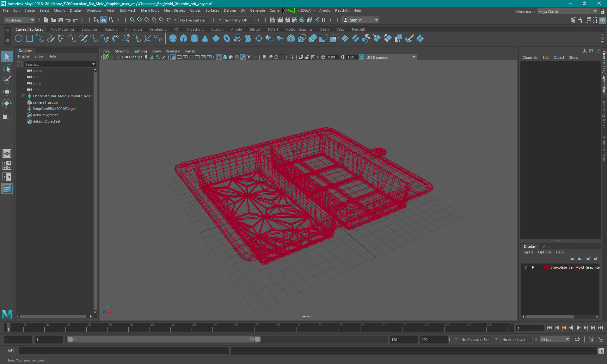Screen dimensions: 607x364
Task: Click the Undo icon
Action: click(x=68, y=20)
